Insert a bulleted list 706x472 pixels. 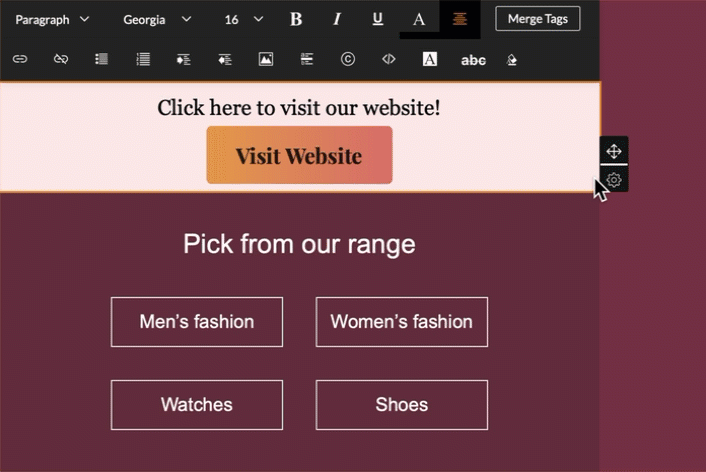(x=101, y=59)
